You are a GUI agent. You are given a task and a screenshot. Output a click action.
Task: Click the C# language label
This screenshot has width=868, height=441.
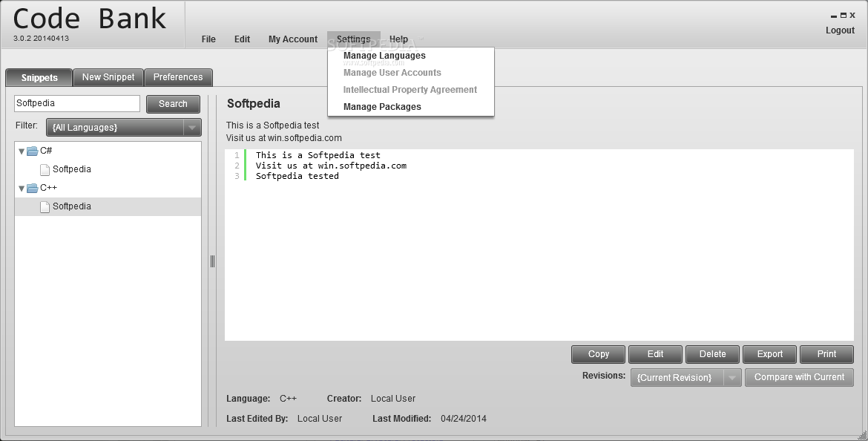46,151
